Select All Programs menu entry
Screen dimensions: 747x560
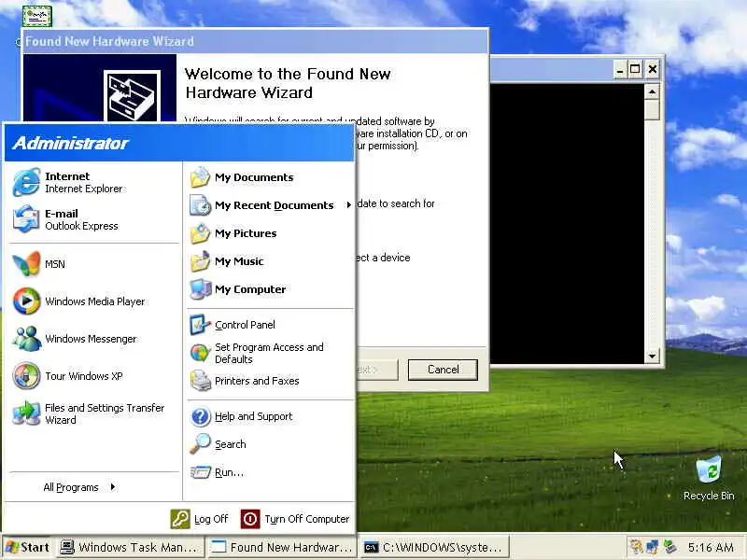[x=78, y=487]
